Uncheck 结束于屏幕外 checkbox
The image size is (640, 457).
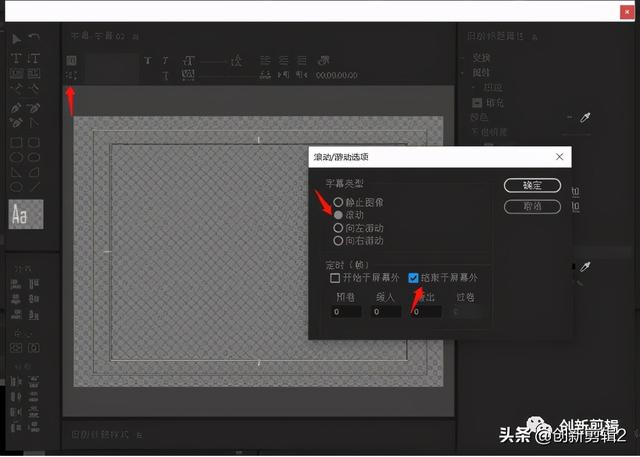[413, 278]
